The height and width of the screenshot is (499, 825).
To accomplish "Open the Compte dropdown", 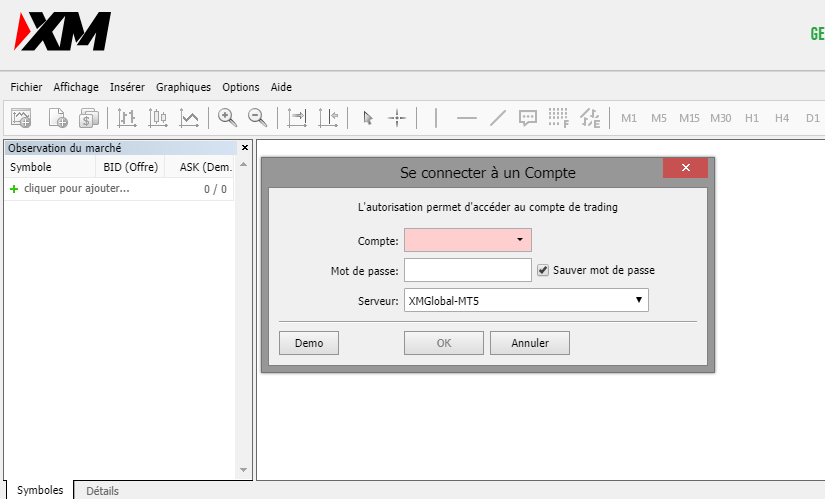I will click(x=520, y=240).
